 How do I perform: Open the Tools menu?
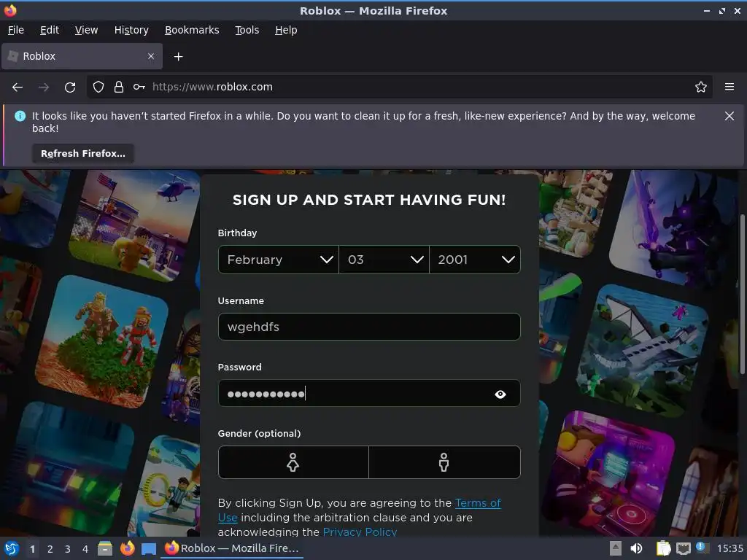(x=247, y=30)
